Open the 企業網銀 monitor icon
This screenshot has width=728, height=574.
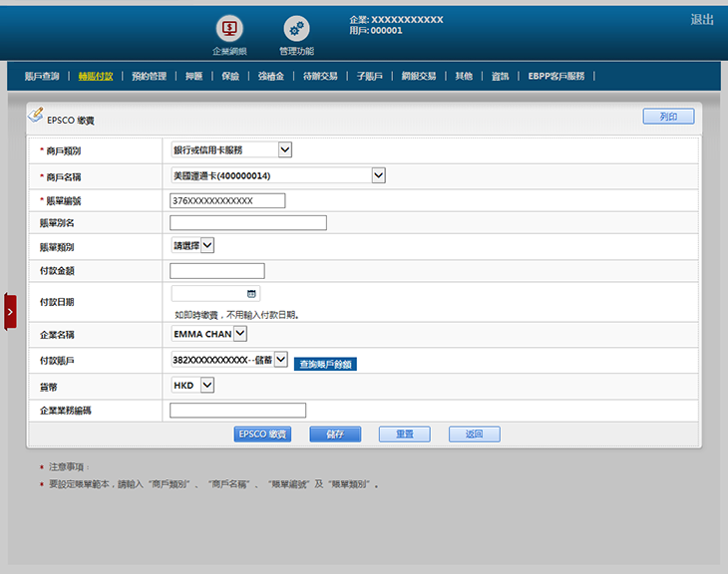229,29
